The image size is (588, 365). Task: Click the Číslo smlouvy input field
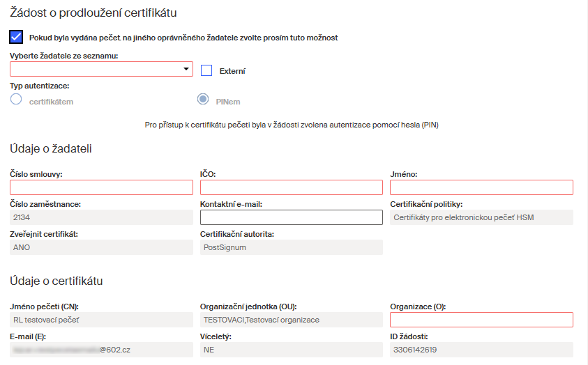101,187
